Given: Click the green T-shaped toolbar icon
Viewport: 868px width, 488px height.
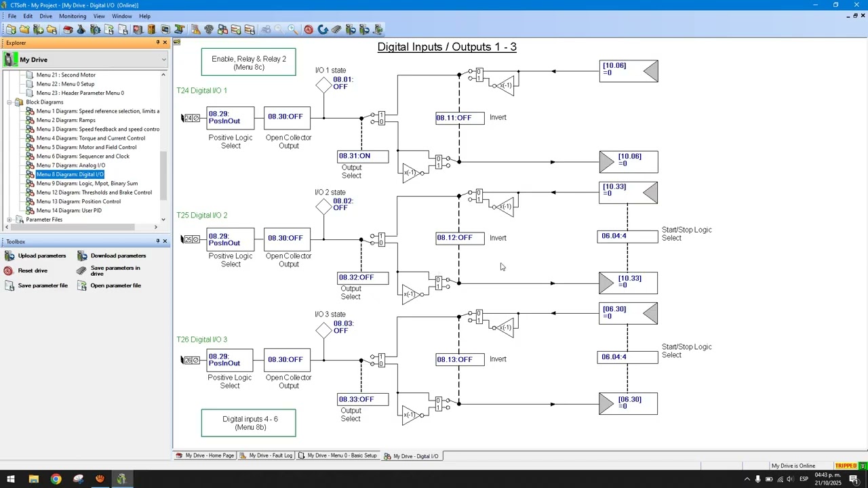Looking at the screenshot, I should 179,30.
